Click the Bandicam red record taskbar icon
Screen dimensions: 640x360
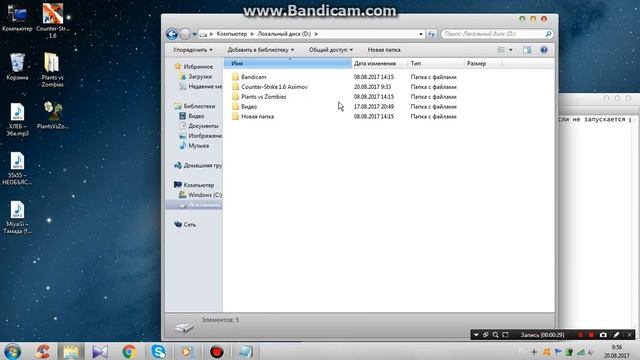click(x=216, y=351)
